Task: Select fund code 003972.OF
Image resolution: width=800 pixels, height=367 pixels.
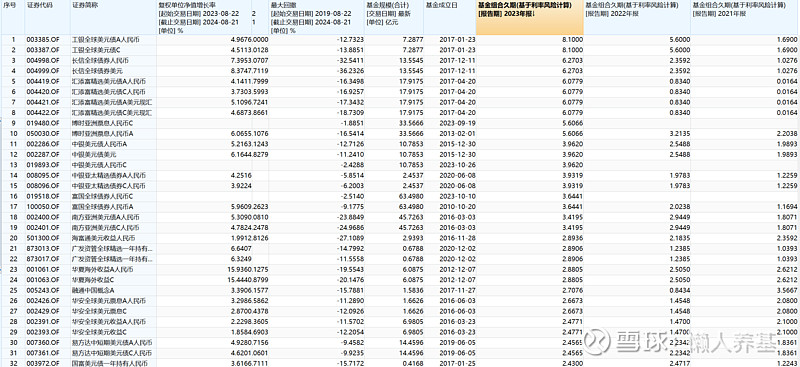Action: (43, 363)
